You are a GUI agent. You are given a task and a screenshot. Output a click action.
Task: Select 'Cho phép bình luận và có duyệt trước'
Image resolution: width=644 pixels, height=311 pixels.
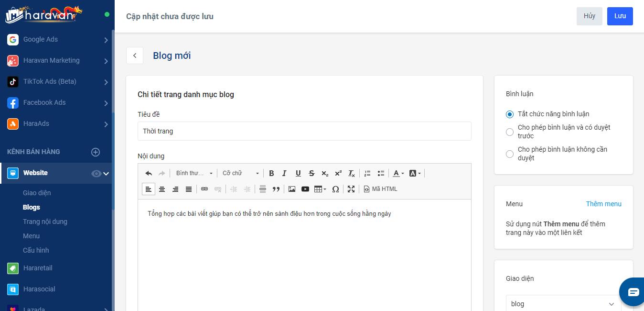coord(510,132)
